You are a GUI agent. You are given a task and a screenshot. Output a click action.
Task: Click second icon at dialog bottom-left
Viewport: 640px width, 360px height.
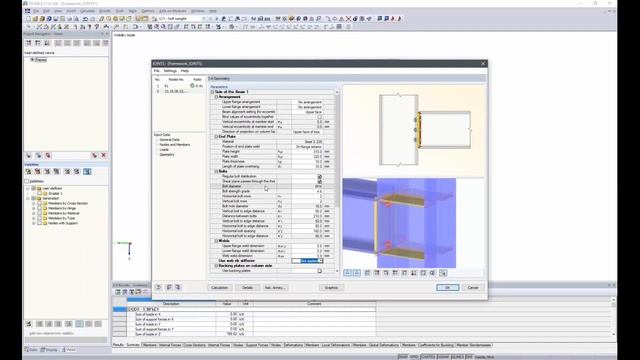coord(169,287)
